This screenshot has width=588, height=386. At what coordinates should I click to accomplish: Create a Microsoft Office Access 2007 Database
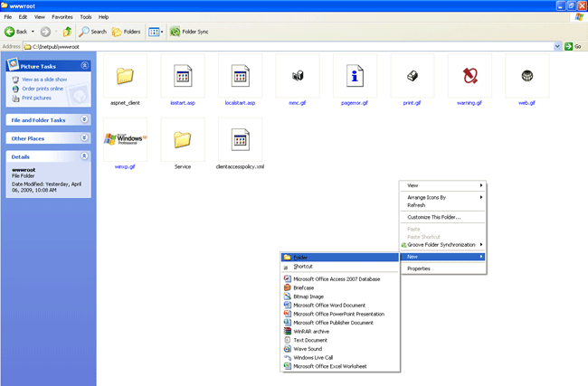(x=340, y=278)
